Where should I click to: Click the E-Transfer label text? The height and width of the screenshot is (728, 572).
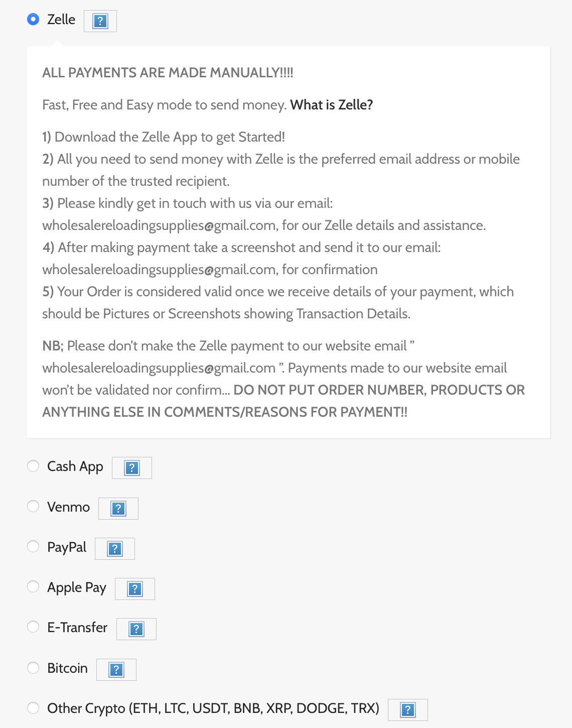[77, 628]
